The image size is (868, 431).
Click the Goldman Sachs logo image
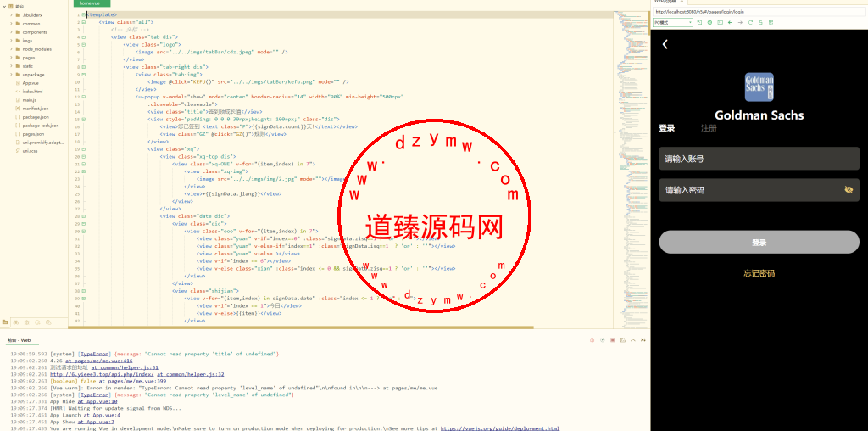[759, 87]
